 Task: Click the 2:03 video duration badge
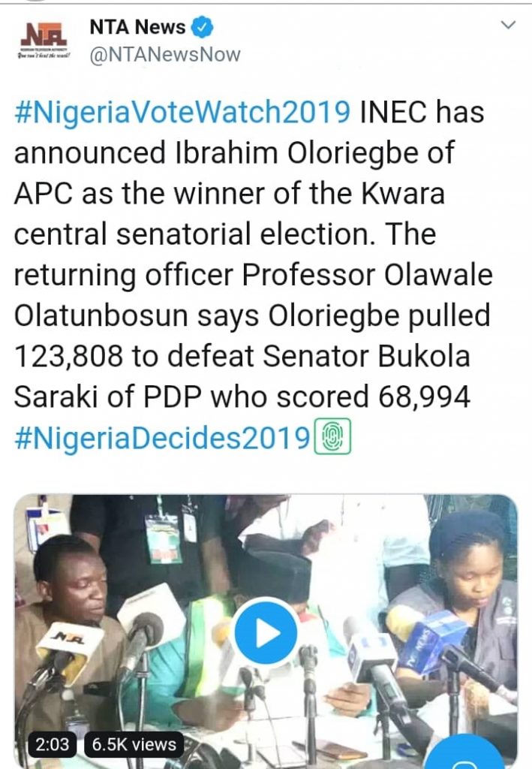coord(52,745)
